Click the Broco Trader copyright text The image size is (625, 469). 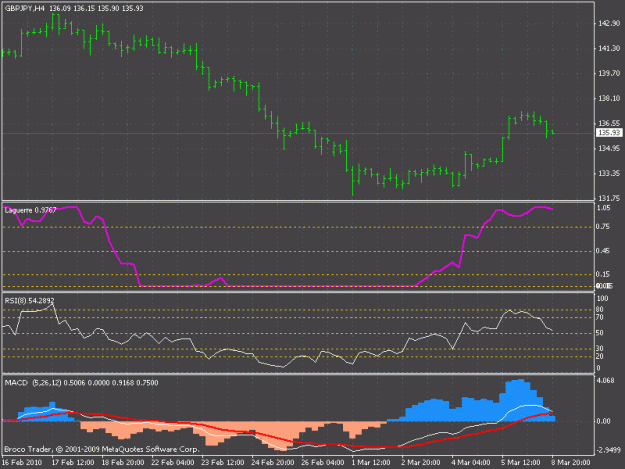point(102,449)
